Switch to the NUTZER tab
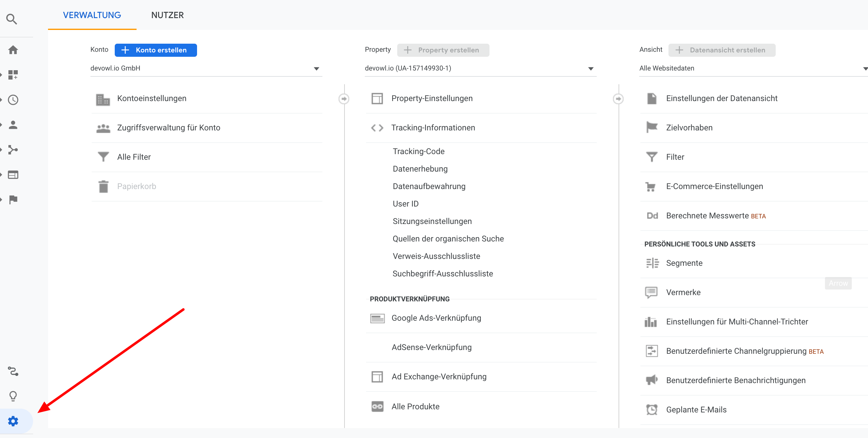868x438 pixels. (167, 15)
